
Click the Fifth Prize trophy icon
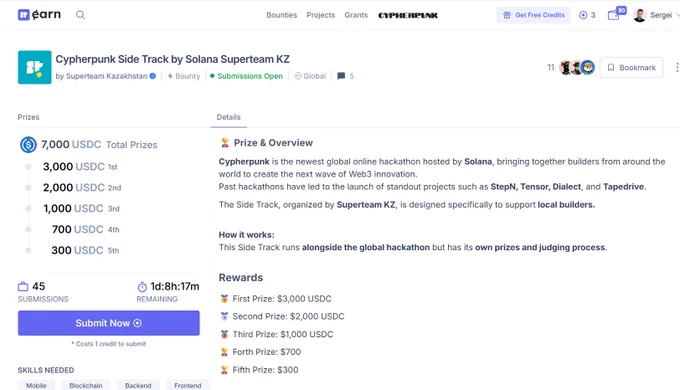coord(224,370)
